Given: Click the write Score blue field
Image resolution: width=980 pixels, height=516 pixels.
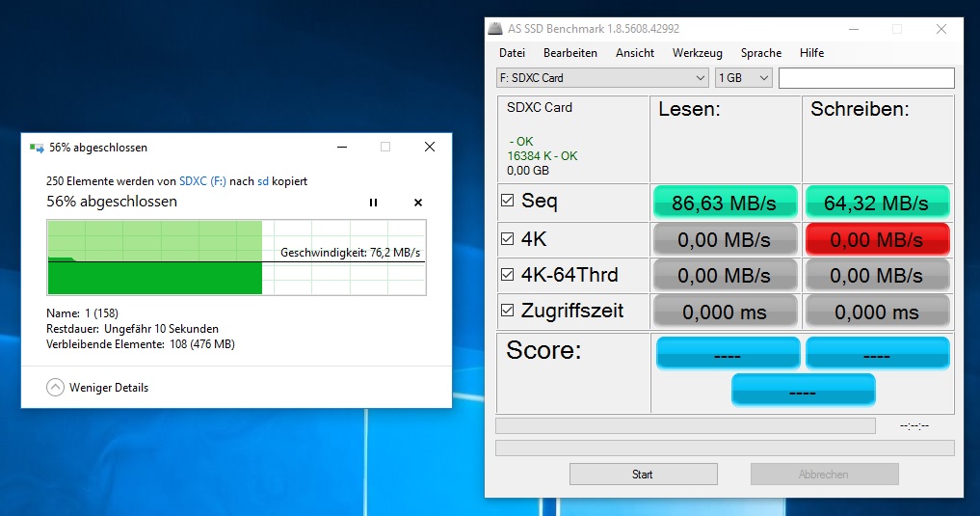Looking at the screenshot, I should point(878,353).
